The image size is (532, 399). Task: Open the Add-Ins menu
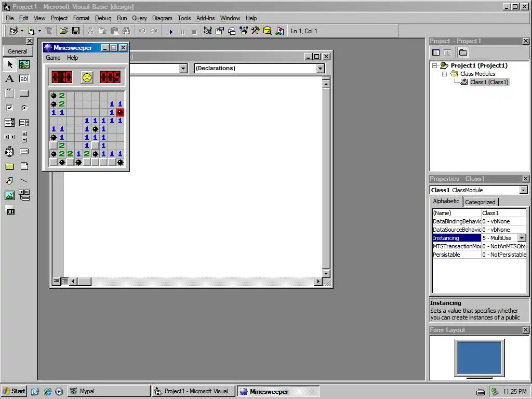coord(206,18)
